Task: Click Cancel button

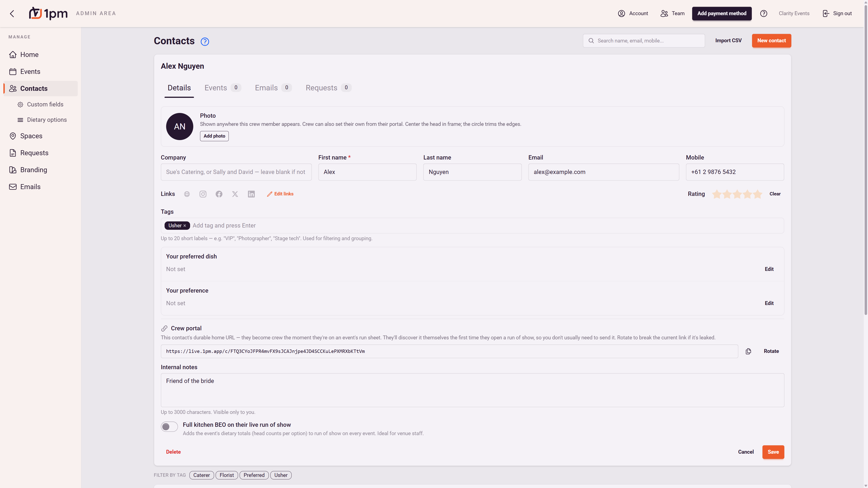Action: 746,452
